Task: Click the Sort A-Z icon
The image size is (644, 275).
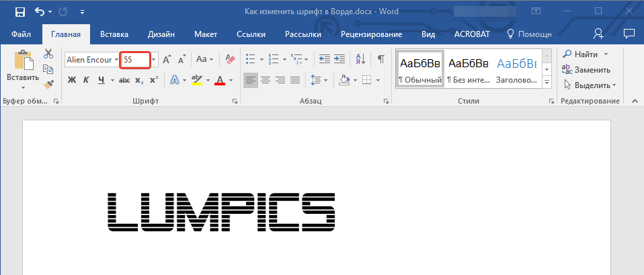Action: pos(360,59)
